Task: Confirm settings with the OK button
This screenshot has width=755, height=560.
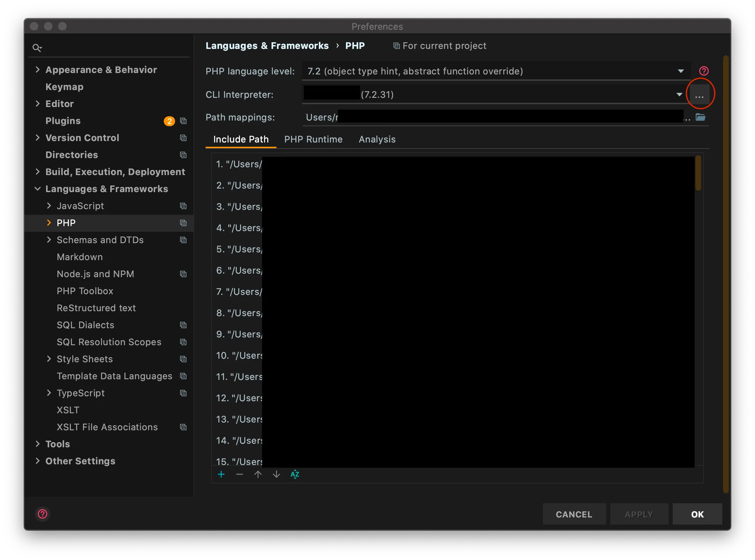Action: (x=697, y=514)
